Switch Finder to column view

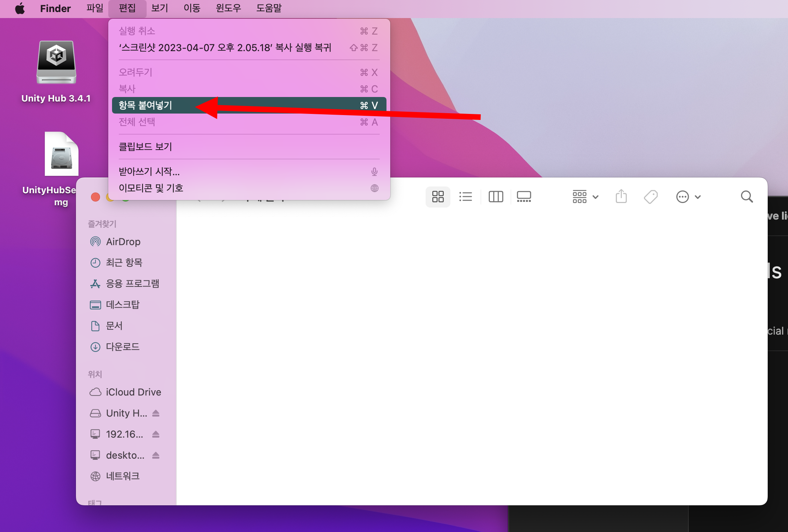[496, 197]
